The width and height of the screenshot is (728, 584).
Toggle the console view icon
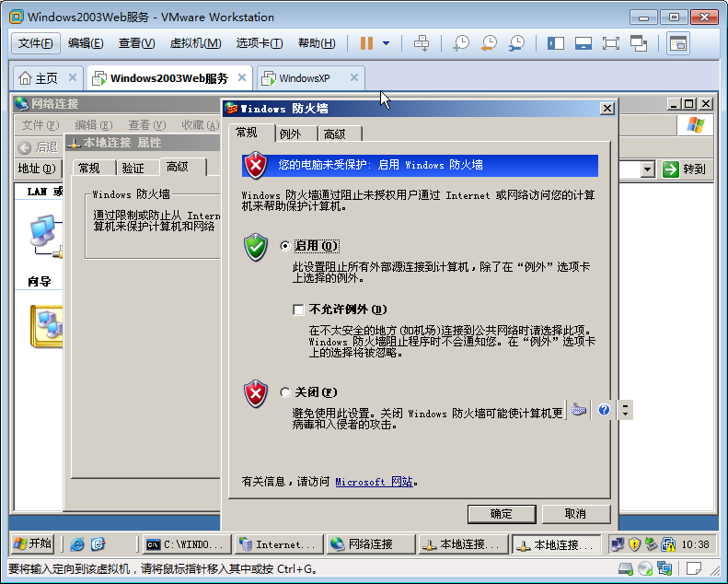click(x=678, y=43)
